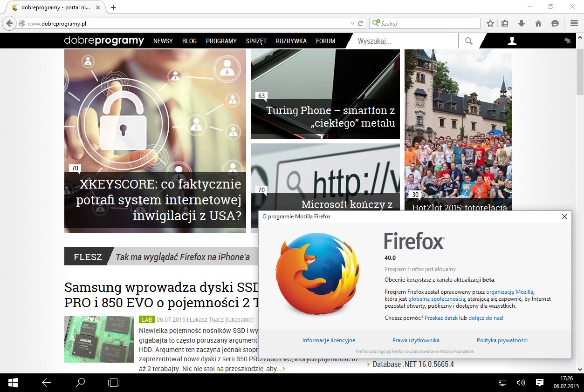Close the O programie Mozilla Firefox dialog
The width and height of the screenshot is (584, 392).
[564, 216]
